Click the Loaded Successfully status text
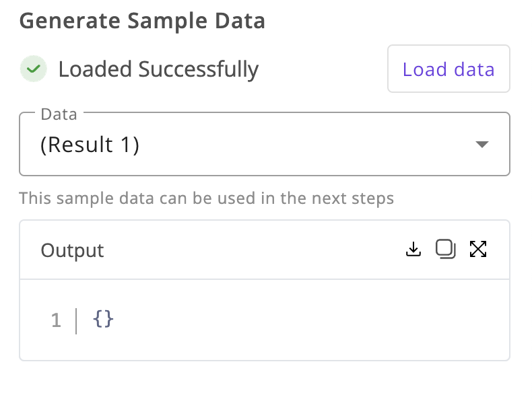This screenshot has height=401, width=532. (158, 69)
